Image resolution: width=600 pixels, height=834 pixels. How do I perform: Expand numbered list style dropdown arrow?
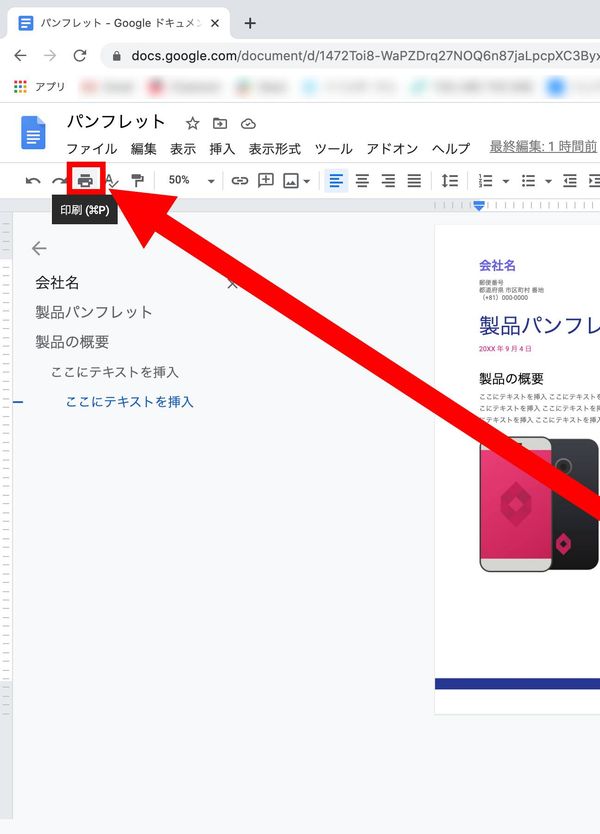[506, 181]
